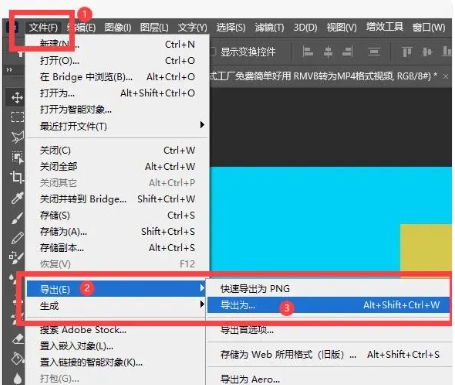Choose 存储副本... entry
This screenshot has width=455, height=385.
pyautogui.click(x=117, y=248)
